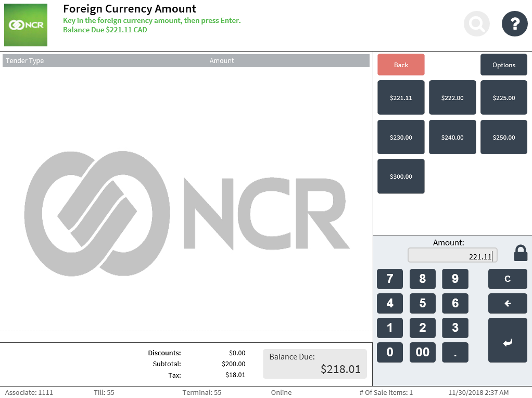Click the 11/30/2018 2:37 AM timestamp
Viewport: 532px width, 398px height.
click(x=478, y=393)
